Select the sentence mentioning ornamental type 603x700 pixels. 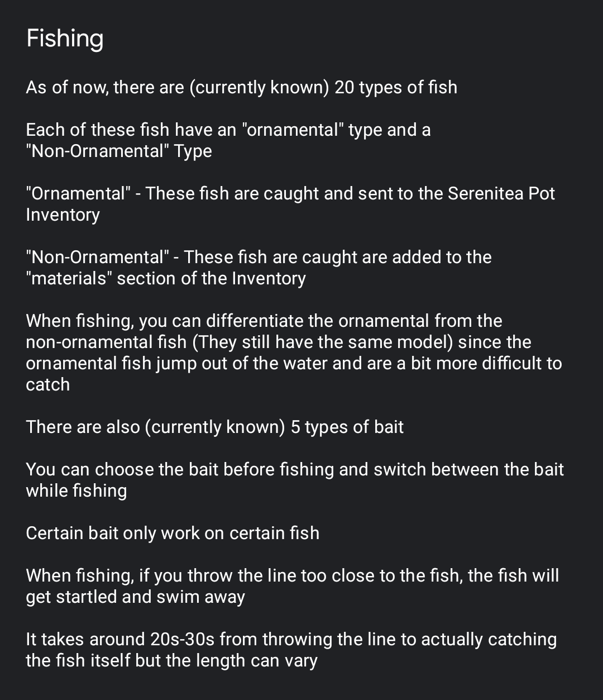point(228,140)
